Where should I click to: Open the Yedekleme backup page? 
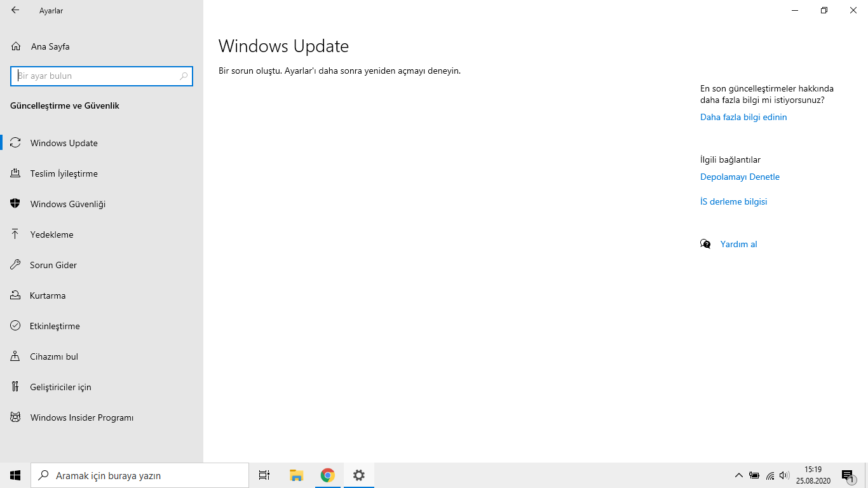(102, 234)
